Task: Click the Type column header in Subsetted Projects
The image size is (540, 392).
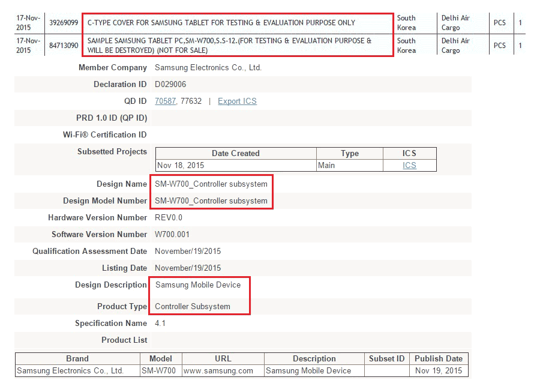Action: tap(349, 153)
